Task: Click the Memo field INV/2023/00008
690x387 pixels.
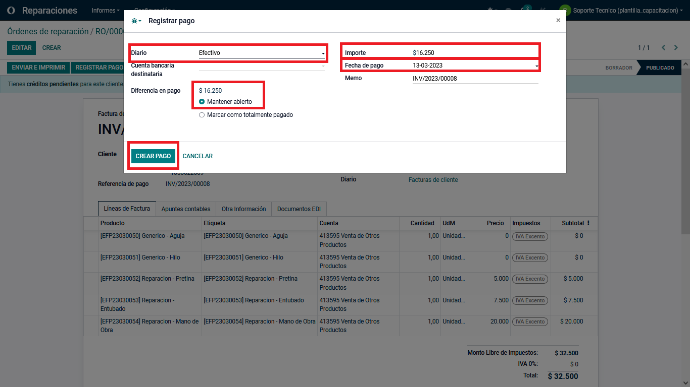Action: click(x=475, y=78)
